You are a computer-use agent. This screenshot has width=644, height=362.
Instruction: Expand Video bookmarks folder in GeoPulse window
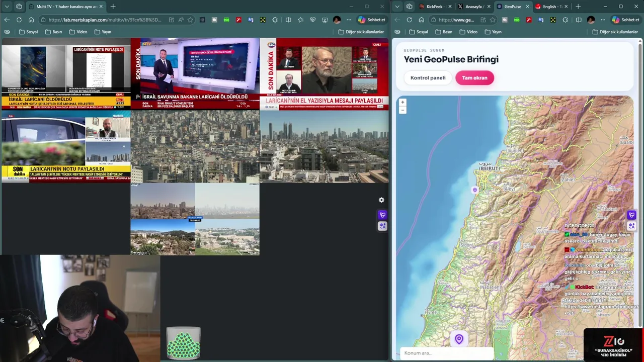click(x=468, y=32)
